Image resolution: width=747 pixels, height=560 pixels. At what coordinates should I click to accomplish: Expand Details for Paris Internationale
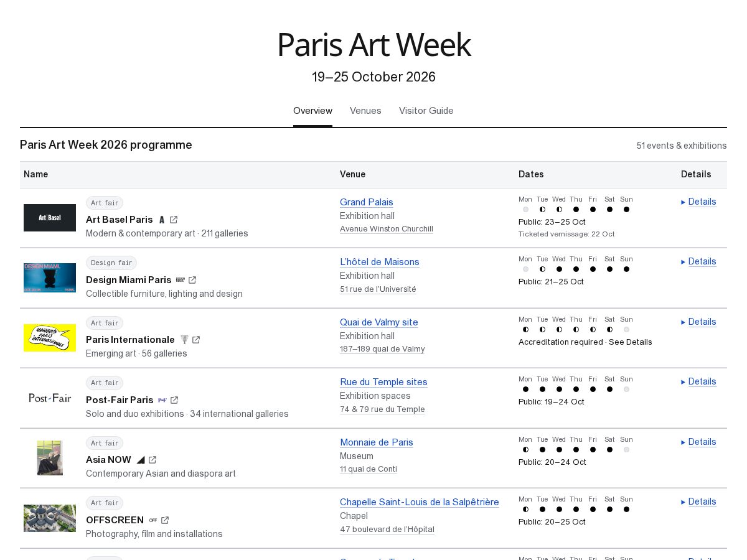[698, 322]
